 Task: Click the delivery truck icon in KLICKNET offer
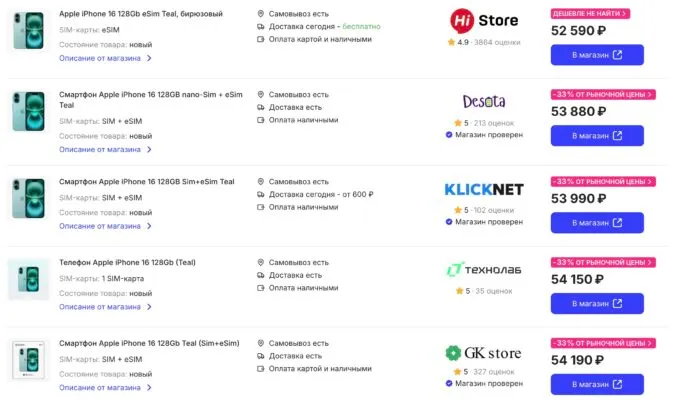(261, 194)
